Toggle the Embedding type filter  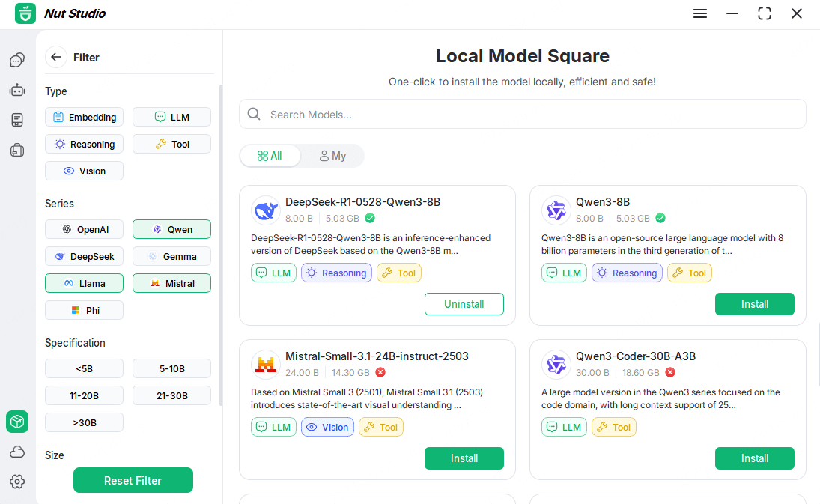click(84, 117)
